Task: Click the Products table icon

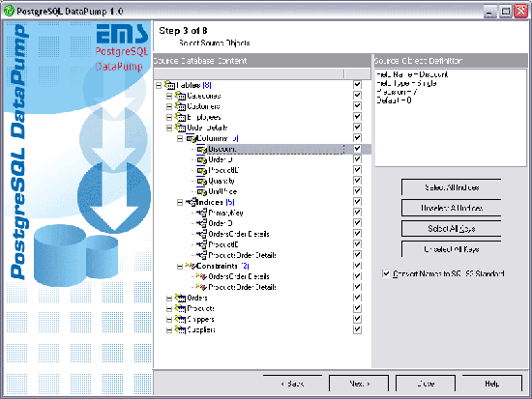Action: (180, 308)
